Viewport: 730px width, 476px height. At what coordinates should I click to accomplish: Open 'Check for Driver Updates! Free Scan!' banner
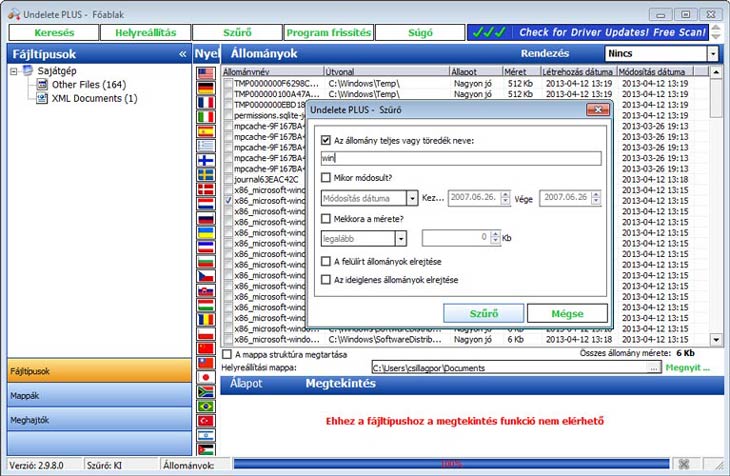(588, 33)
